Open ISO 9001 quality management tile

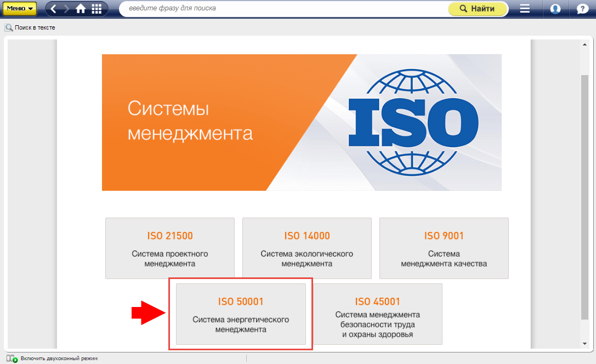444,248
